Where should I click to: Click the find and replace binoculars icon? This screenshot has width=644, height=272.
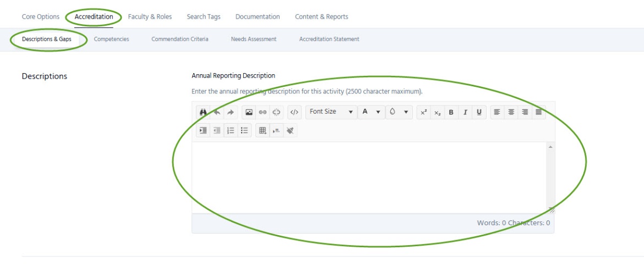pyautogui.click(x=203, y=112)
